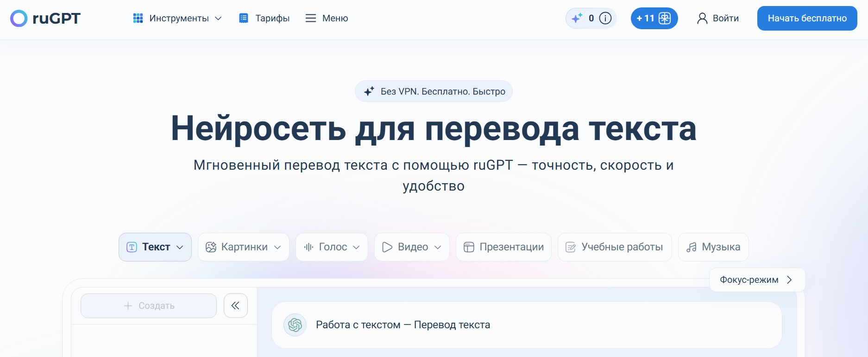Click the Фокус-режим right chevron
The width and height of the screenshot is (868, 357).
(x=790, y=280)
